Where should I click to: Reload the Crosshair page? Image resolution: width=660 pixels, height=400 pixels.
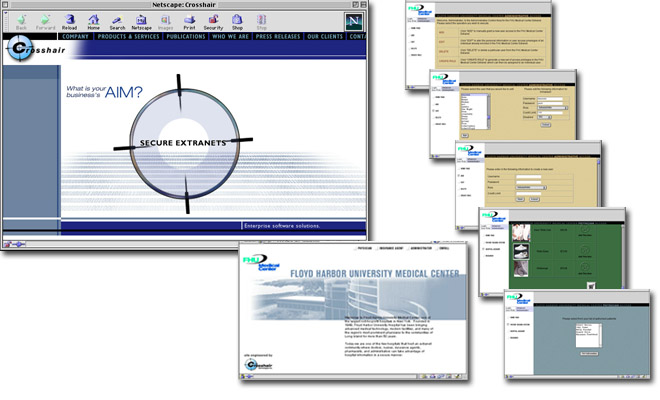69,22
